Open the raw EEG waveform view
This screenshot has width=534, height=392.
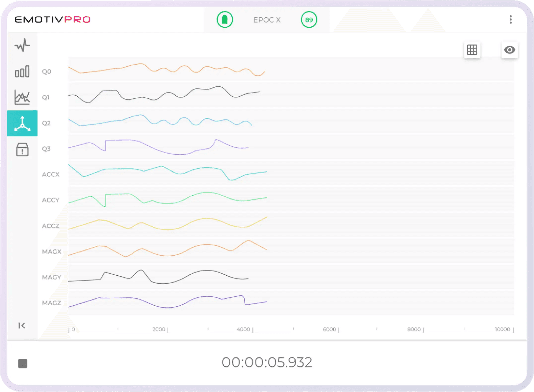22,45
